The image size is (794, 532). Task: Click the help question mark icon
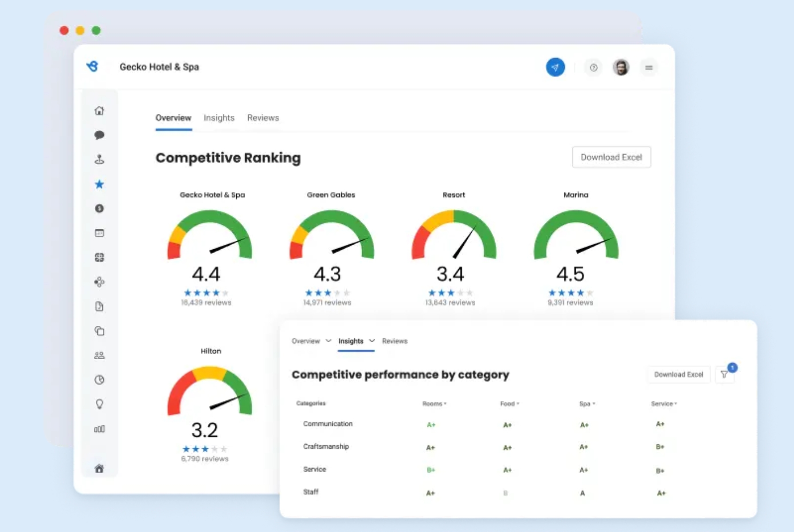pyautogui.click(x=593, y=67)
